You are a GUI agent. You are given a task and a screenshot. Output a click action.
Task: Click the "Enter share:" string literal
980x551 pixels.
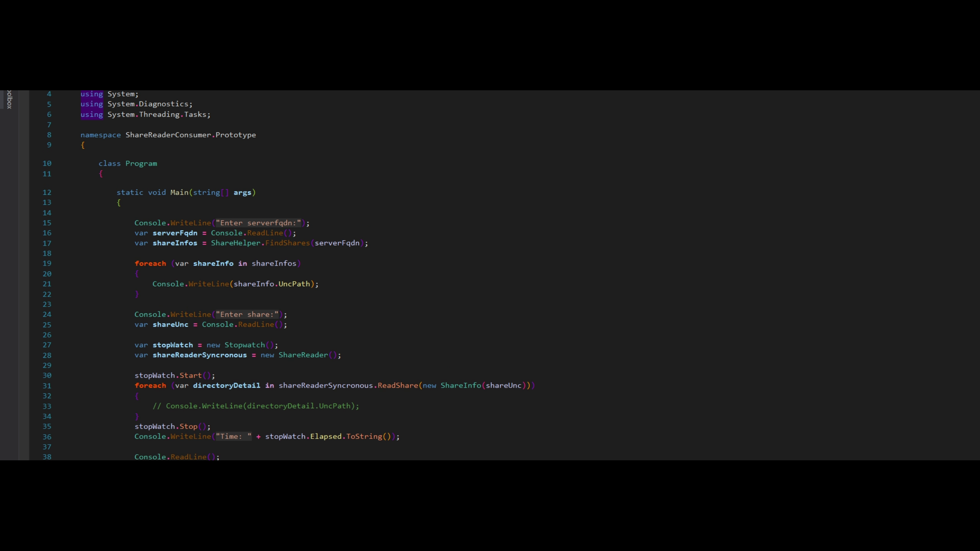pos(247,315)
